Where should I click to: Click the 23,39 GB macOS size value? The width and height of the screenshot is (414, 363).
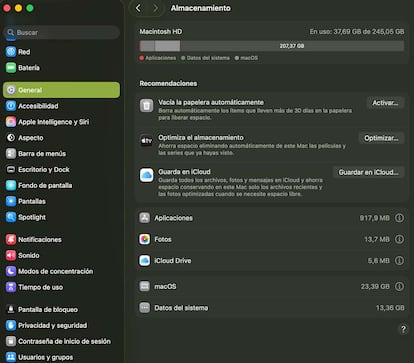[x=375, y=286]
